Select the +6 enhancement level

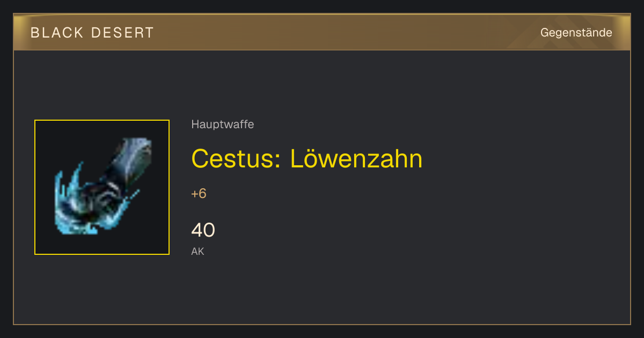click(x=199, y=194)
